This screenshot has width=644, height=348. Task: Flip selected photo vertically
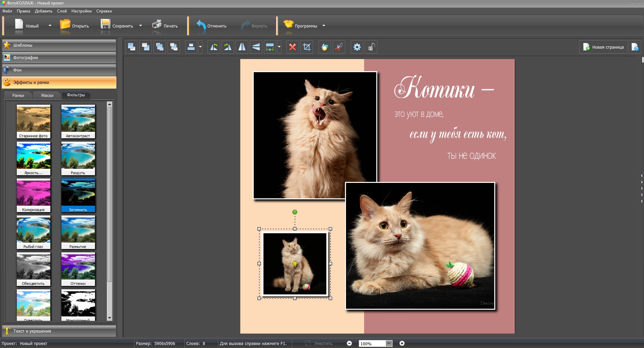point(256,47)
